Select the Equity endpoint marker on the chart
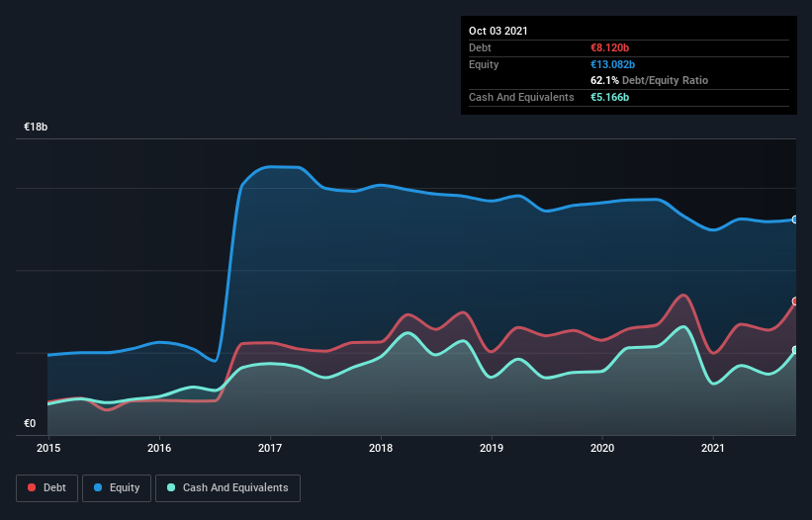812x520 pixels. [795, 219]
